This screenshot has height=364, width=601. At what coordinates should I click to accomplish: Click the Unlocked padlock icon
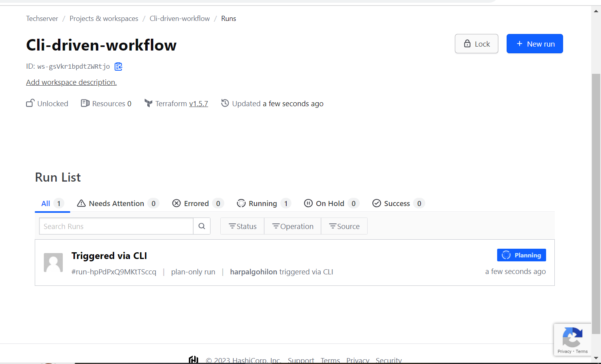point(30,103)
